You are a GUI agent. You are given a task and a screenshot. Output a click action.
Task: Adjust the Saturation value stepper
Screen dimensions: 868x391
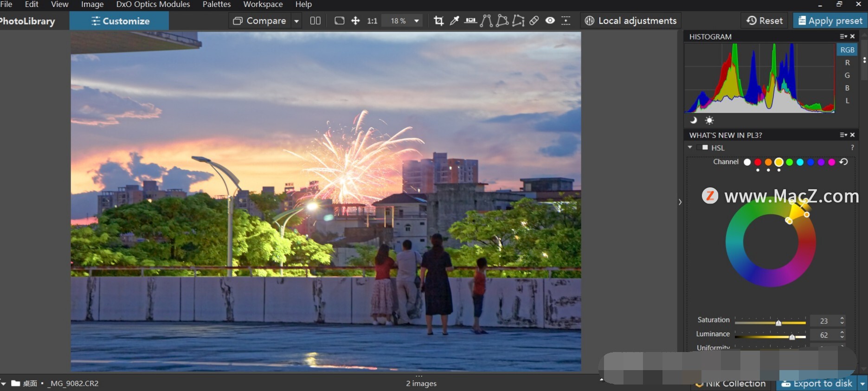(842, 320)
